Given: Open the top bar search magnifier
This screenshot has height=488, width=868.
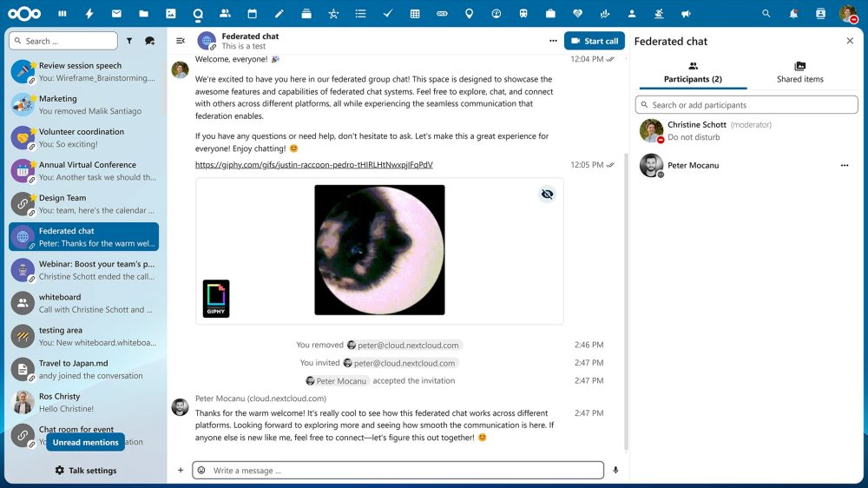Looking at the screenshot, I should click(x=766, y=14).
